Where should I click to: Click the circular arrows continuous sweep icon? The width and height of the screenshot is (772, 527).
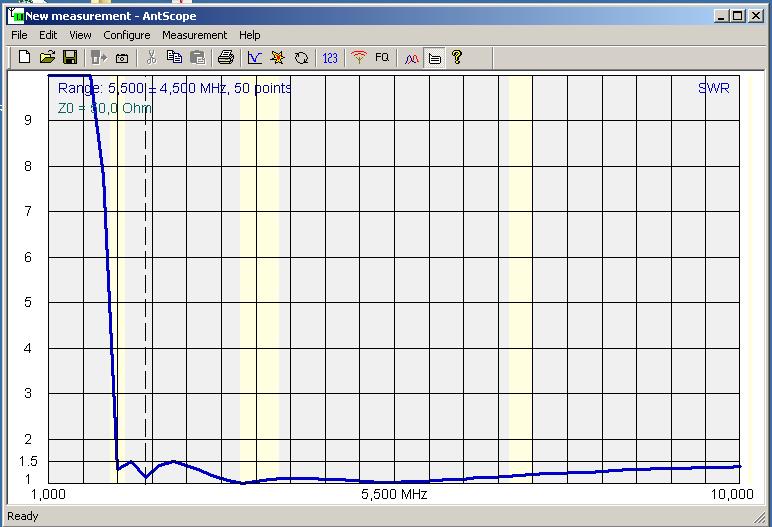coord(301,58)
